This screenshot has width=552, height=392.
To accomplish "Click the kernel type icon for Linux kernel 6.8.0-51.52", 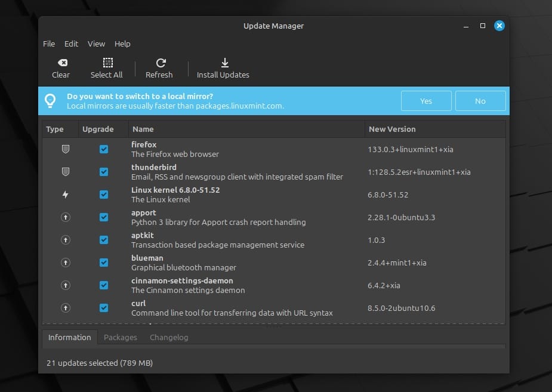I will [66, 195].
